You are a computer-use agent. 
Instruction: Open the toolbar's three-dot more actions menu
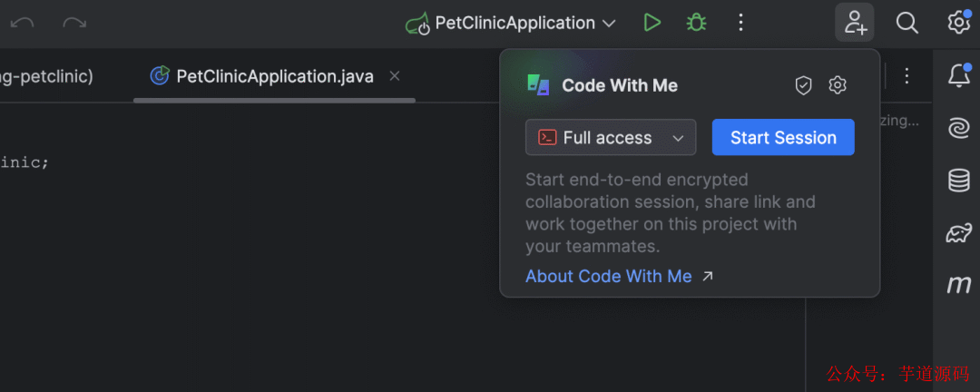tap(741, 23)
